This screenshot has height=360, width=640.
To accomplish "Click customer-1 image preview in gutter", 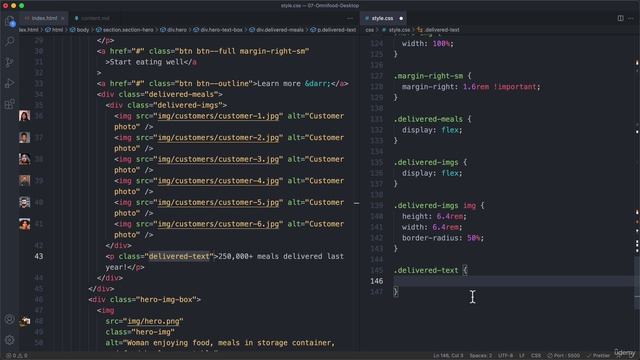I will [24, 116].
